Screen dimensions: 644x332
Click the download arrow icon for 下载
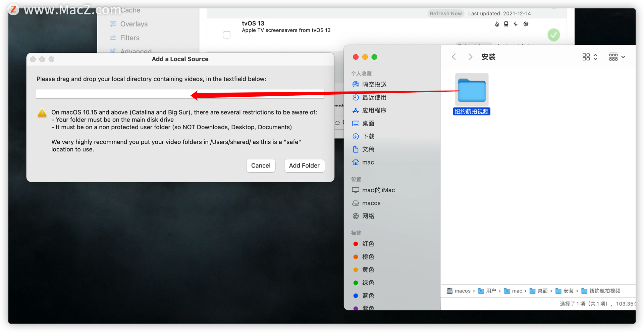[x=356, y=136]
